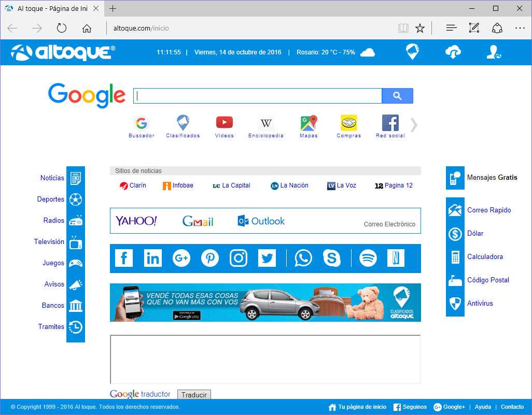Image resolution: width=532 pixels, height=415 pixels.
Task: Open the Avisos megaphone icon
Action: pyautogui.click(x=76, y=284)
